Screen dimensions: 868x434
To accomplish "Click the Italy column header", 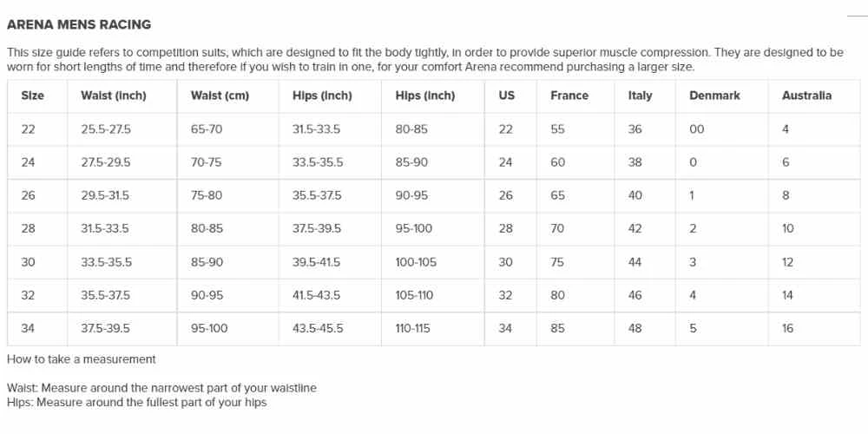I will [640, 95].
